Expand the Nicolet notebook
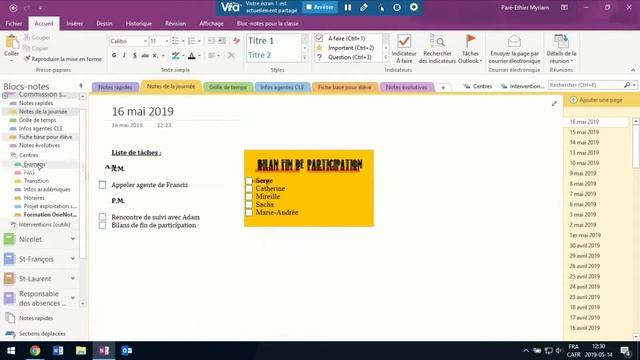The height and width of the screenshot is (360, 640). point(73,239)
